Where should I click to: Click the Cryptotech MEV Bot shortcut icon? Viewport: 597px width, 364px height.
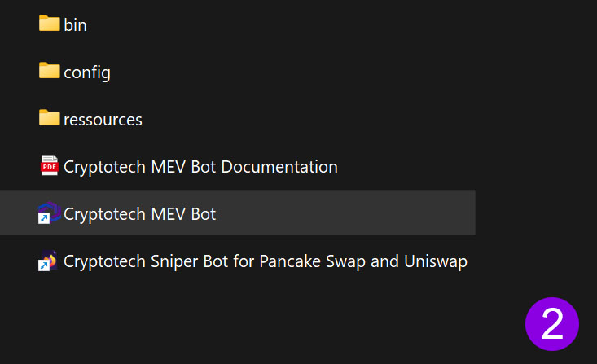click(49, 213)
